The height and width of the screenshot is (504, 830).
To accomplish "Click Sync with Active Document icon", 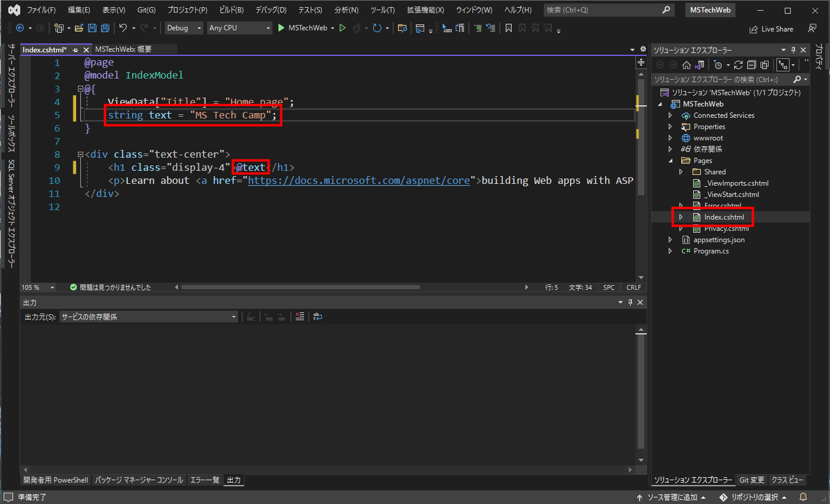I will point(738,65).
